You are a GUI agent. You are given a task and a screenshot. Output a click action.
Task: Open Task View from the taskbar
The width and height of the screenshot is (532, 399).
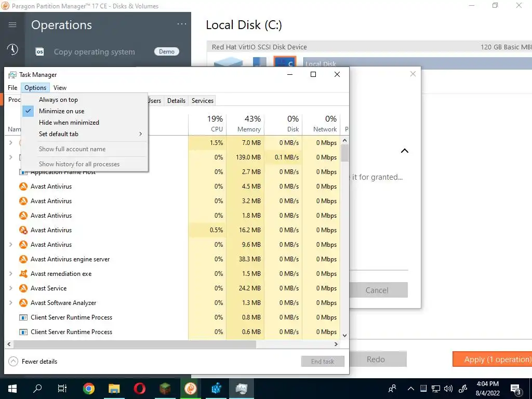62,389
